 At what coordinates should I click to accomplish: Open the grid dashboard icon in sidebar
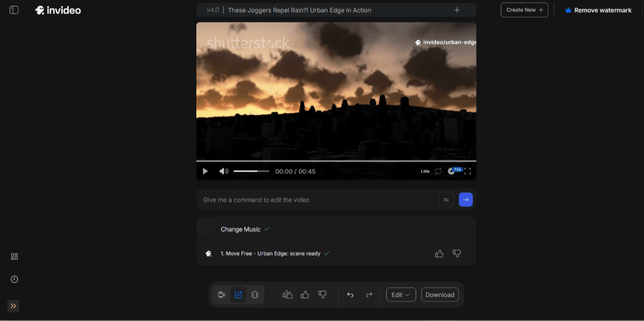click(14, 257)
